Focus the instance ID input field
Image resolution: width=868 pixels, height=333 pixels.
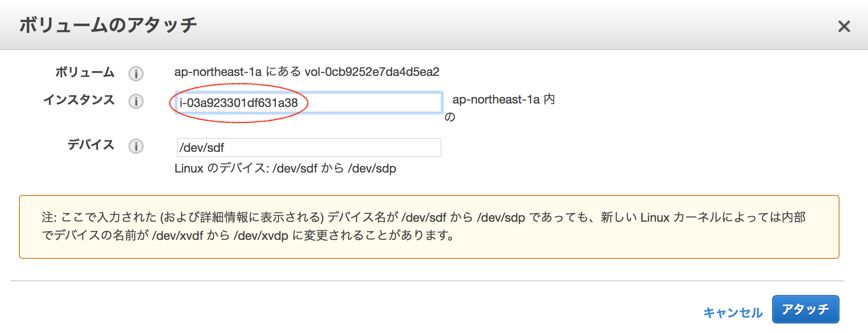click(x=367, y=103)
